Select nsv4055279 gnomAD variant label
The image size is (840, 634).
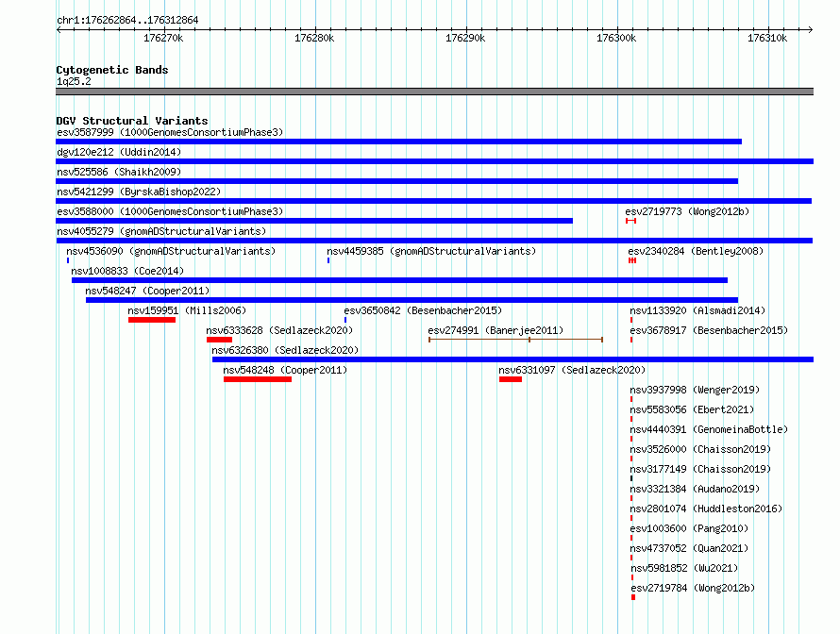tap(161, 231)
